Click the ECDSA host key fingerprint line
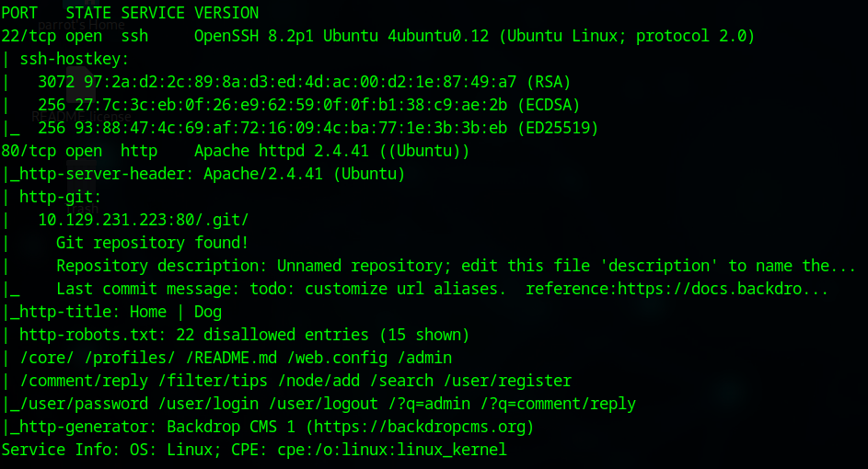 (x=309, y=105)
